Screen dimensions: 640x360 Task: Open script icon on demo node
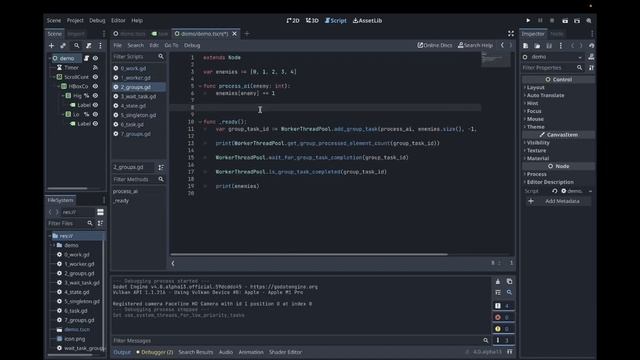click(86, 58)
